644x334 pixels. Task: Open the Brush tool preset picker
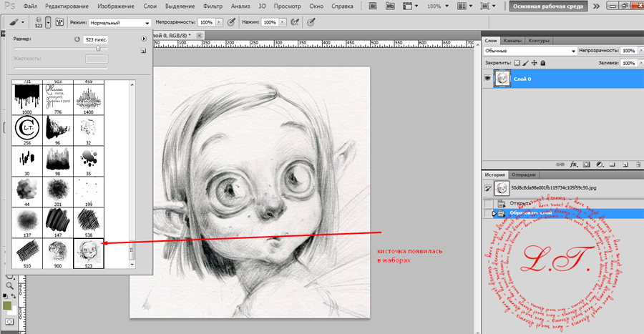coord(17,22)
